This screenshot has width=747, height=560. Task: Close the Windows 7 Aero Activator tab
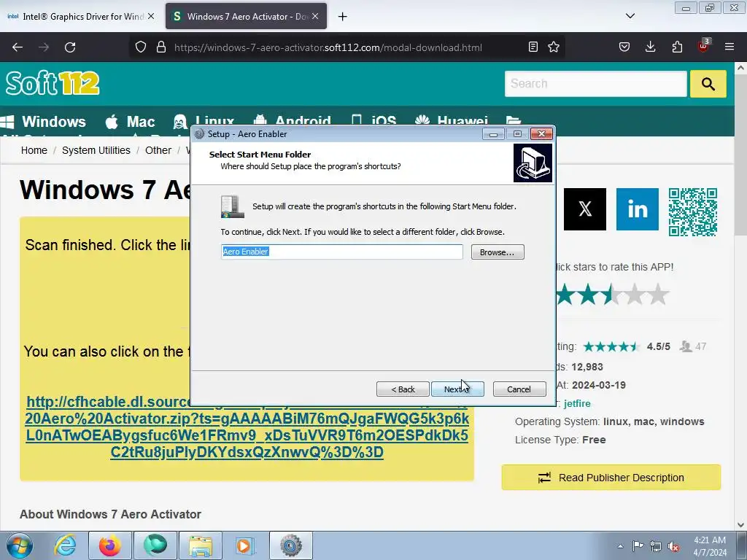point(315,16)
